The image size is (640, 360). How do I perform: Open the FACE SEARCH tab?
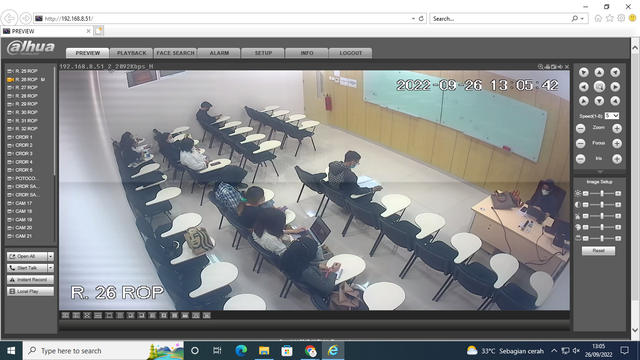[x=176, y=53]
